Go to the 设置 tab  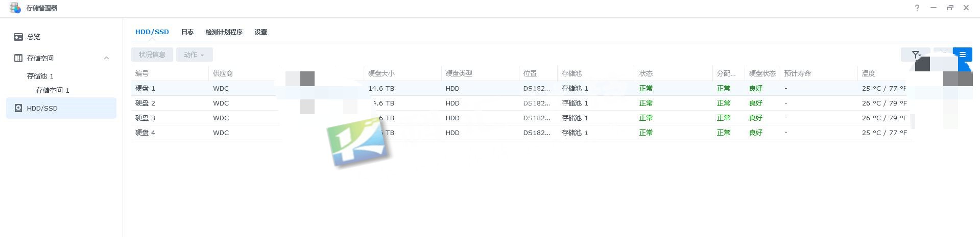pyautogui.click(x=261, y=32)
